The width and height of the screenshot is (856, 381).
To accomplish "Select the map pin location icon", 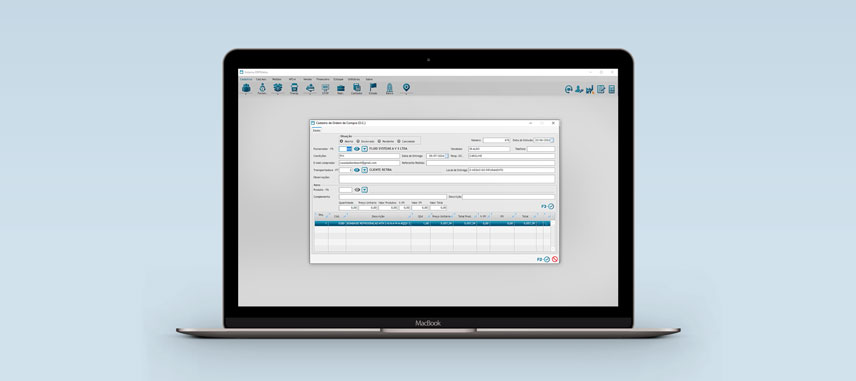I will tap(406, 87).
